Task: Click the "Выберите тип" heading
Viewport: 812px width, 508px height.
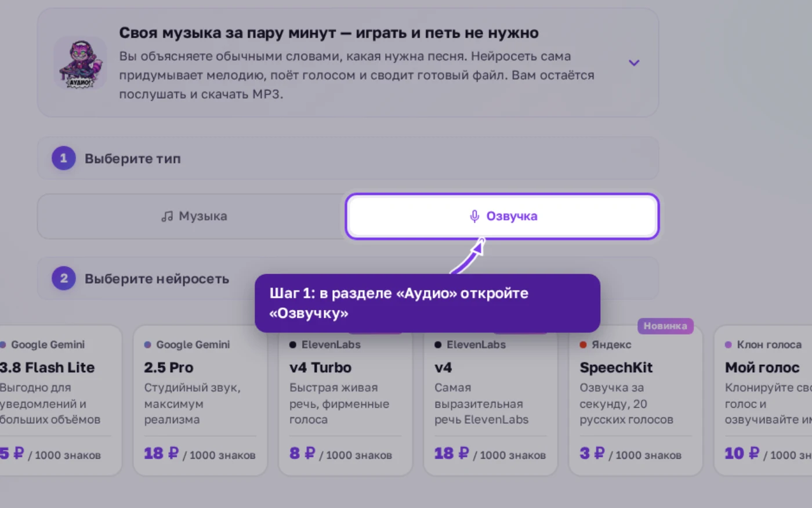Action: [133, 158]
